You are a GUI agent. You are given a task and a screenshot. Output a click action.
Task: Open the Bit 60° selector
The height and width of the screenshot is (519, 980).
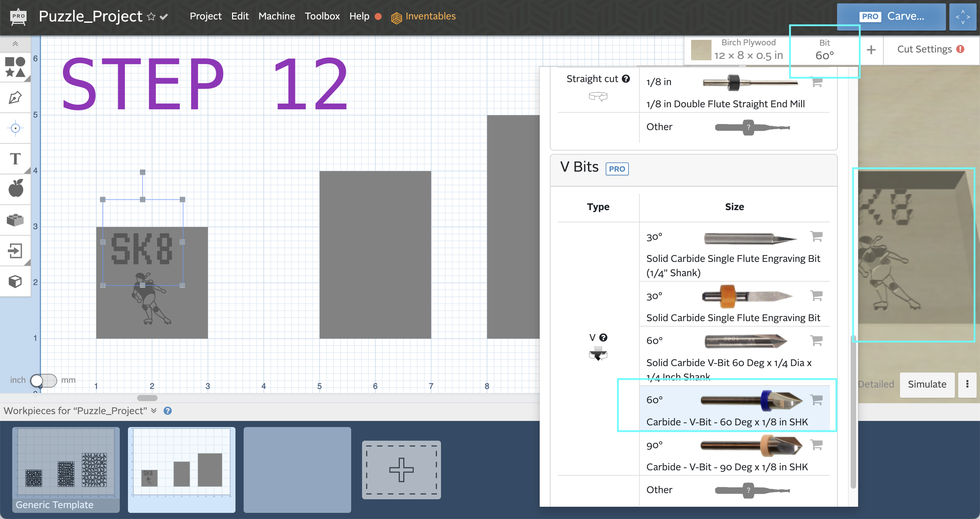[x=825, y=49]
